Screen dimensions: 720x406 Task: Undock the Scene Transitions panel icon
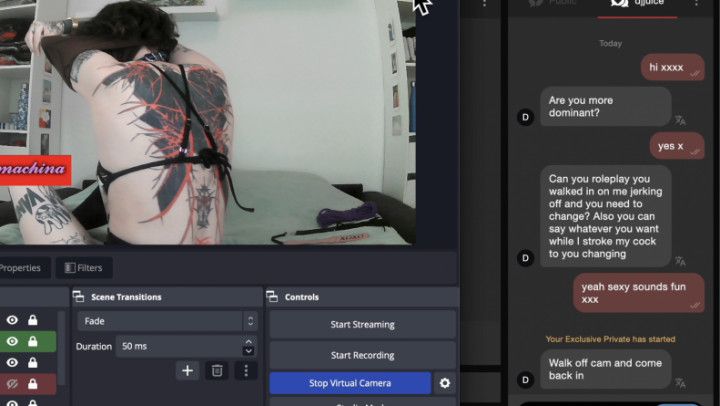point(78,297)
